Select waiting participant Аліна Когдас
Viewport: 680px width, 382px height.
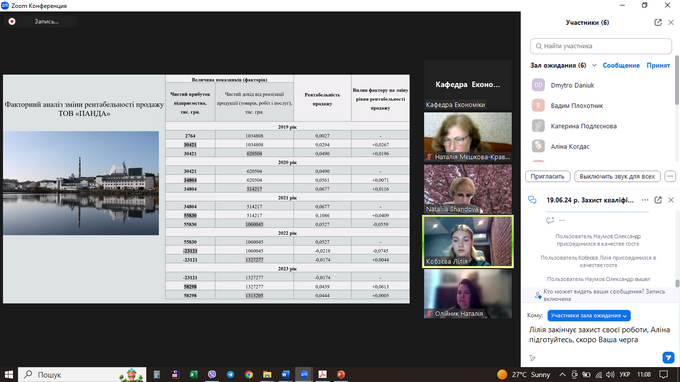[x=570, y=147]
